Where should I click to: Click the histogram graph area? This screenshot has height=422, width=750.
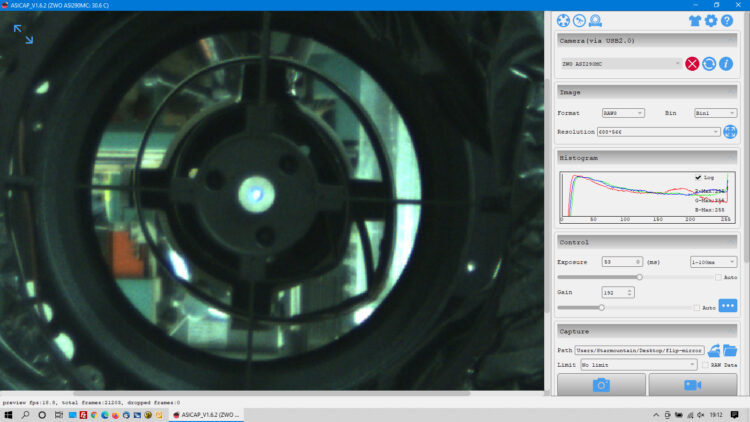click(647, 197)
